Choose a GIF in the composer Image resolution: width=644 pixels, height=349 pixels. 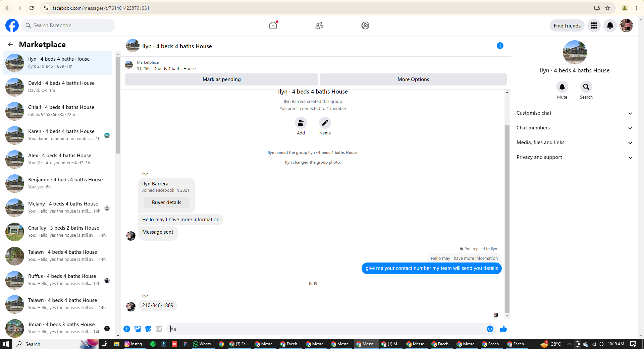(159, 329)
